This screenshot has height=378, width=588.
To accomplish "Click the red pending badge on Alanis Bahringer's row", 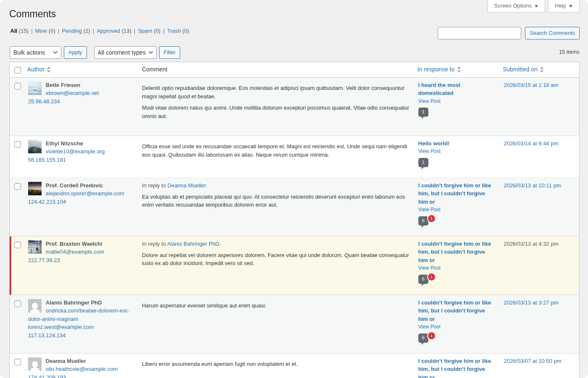I will tap(431, 336).
